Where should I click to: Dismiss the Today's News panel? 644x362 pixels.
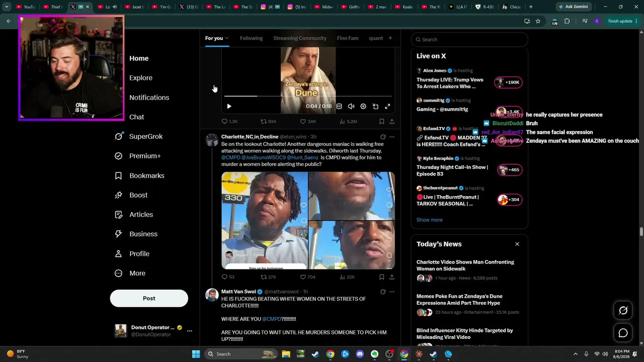[x=517, y=244]
